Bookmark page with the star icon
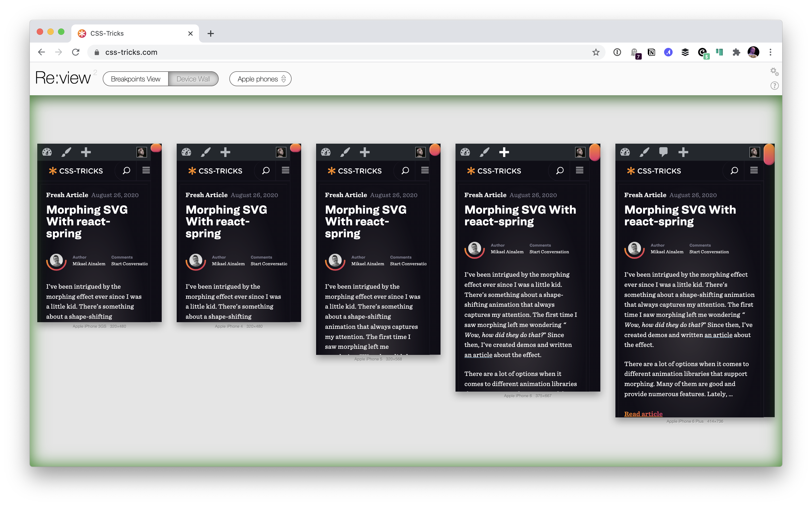Screen dimensions: 812x506 (596, 52)
